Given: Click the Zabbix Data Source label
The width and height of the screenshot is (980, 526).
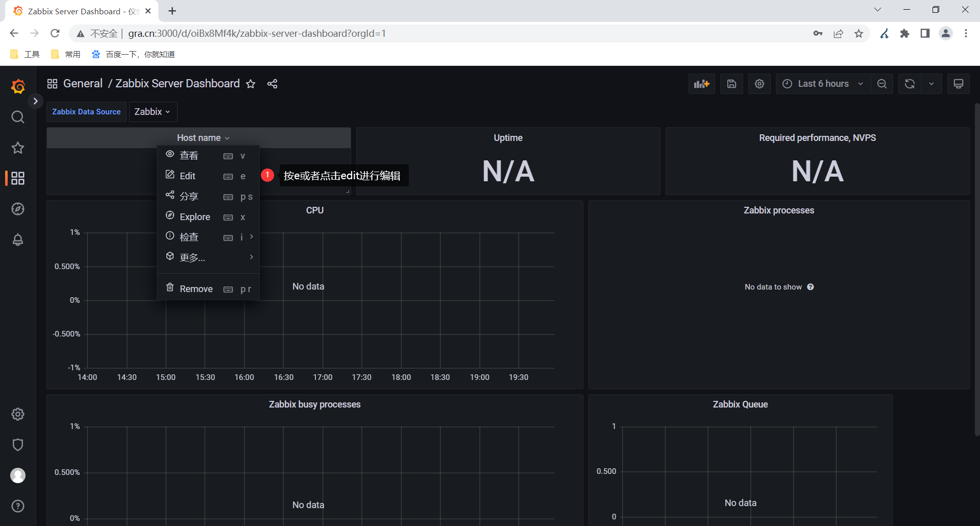Looking at the screenshot, I should coord(86,112).
